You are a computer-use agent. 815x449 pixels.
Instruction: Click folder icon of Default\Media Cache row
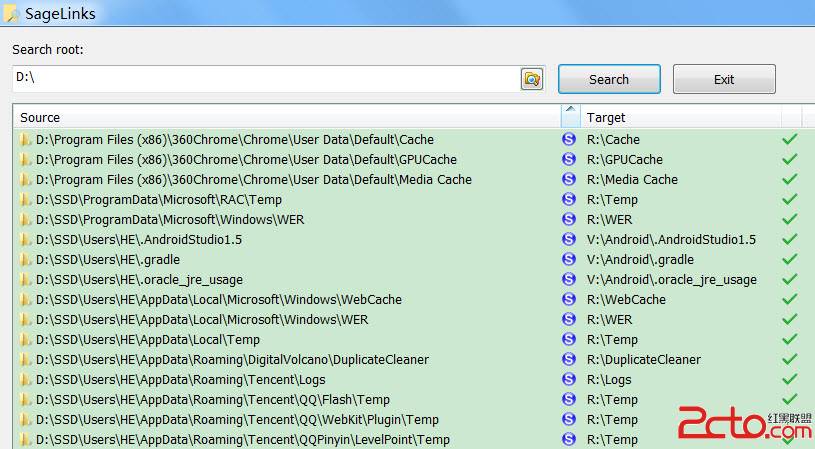click(24, 180)
